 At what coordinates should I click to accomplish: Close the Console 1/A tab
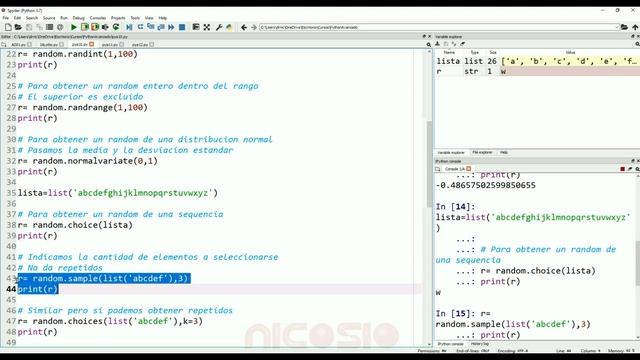[469, 169]
